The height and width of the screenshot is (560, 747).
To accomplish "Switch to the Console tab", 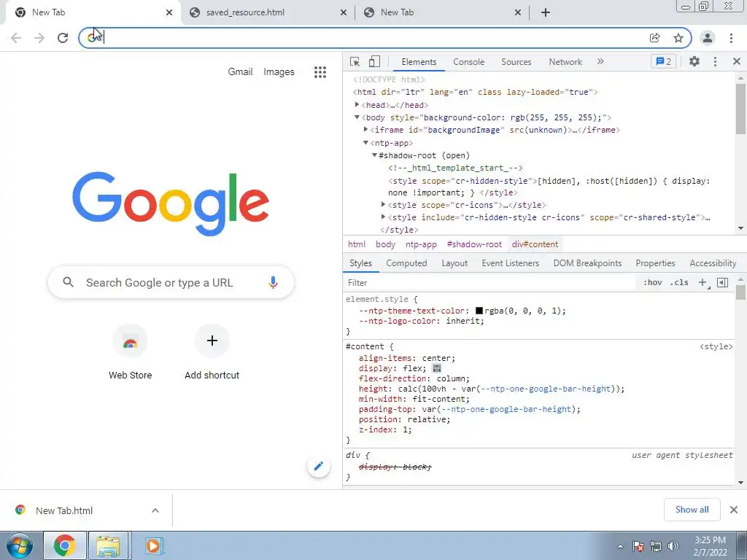I will click(469, 62).
